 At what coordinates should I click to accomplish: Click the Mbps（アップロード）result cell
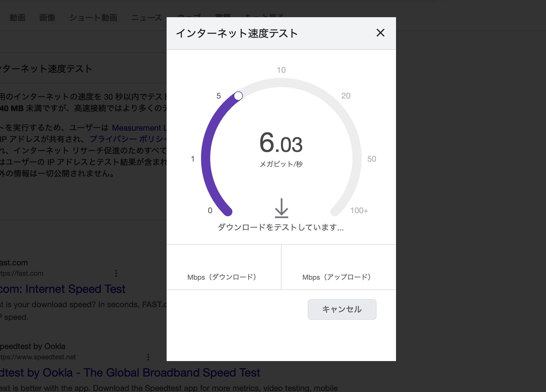(339, 267)
